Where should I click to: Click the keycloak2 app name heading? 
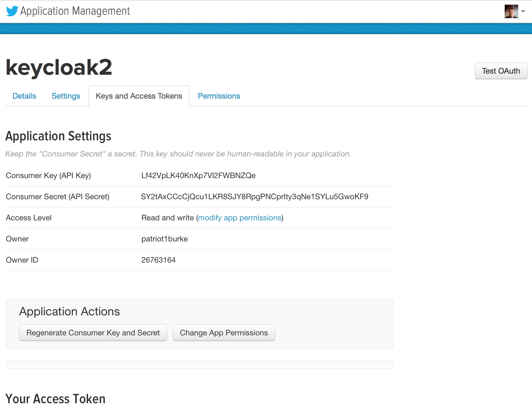[x=59, y=67]
